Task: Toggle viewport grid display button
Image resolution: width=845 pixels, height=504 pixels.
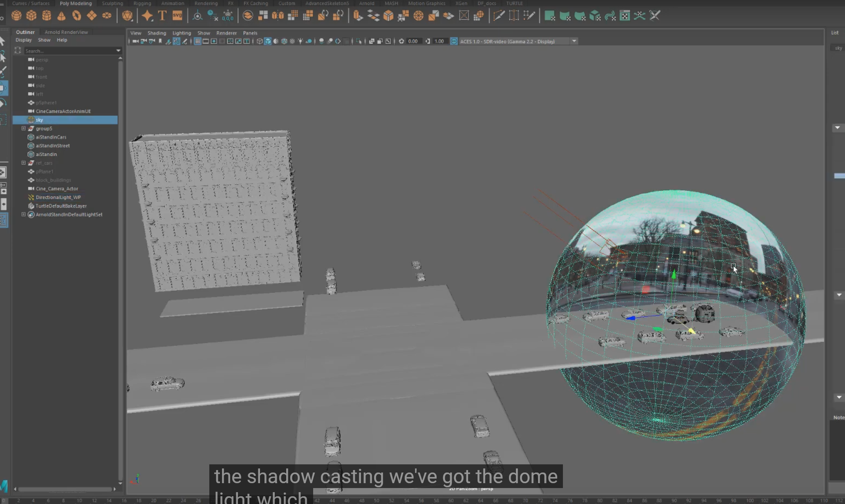Action: [197, 41]
